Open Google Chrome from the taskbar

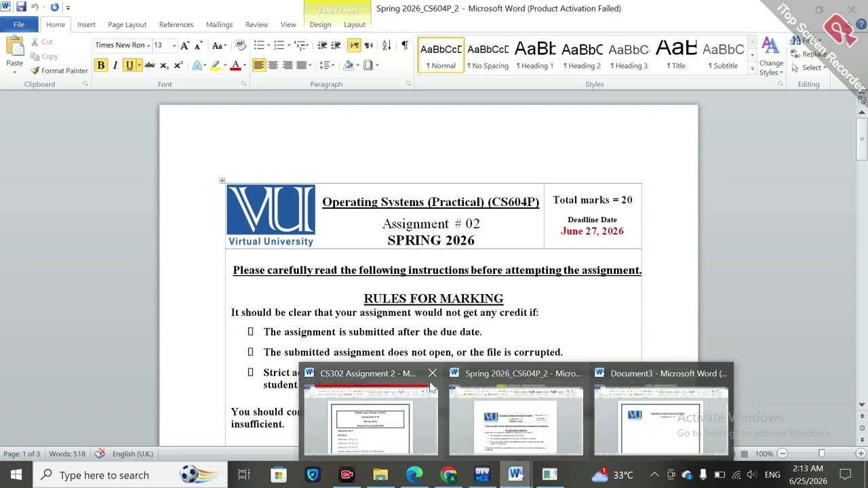click(x=448, y=474)
